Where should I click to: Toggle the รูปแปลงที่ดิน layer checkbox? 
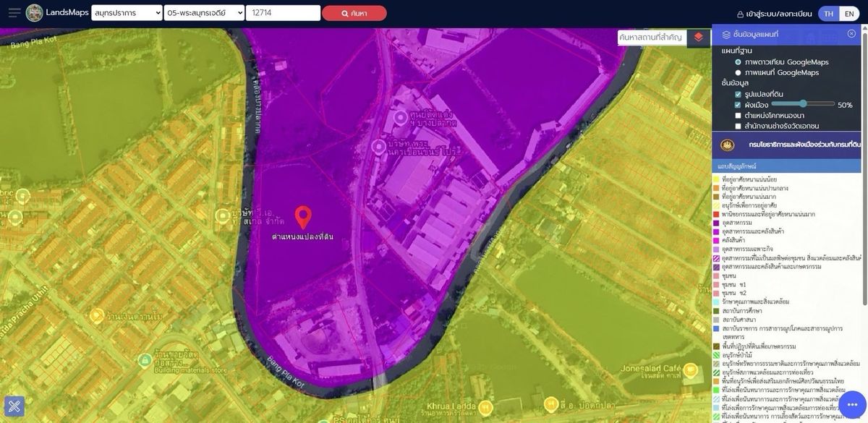[x=738, y=94]
